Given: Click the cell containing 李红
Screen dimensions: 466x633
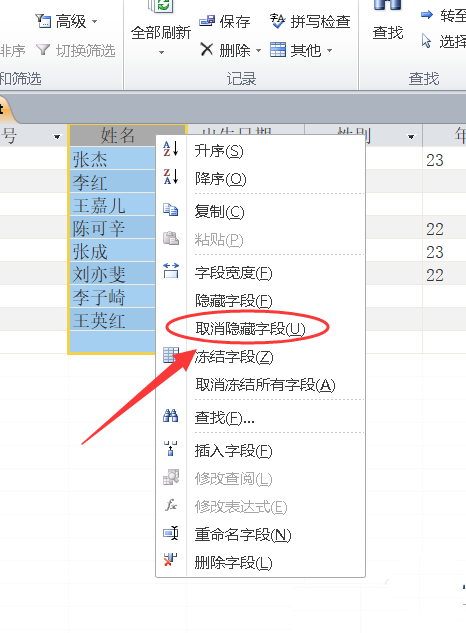Looking at the screenshot, I should point(112,182).
